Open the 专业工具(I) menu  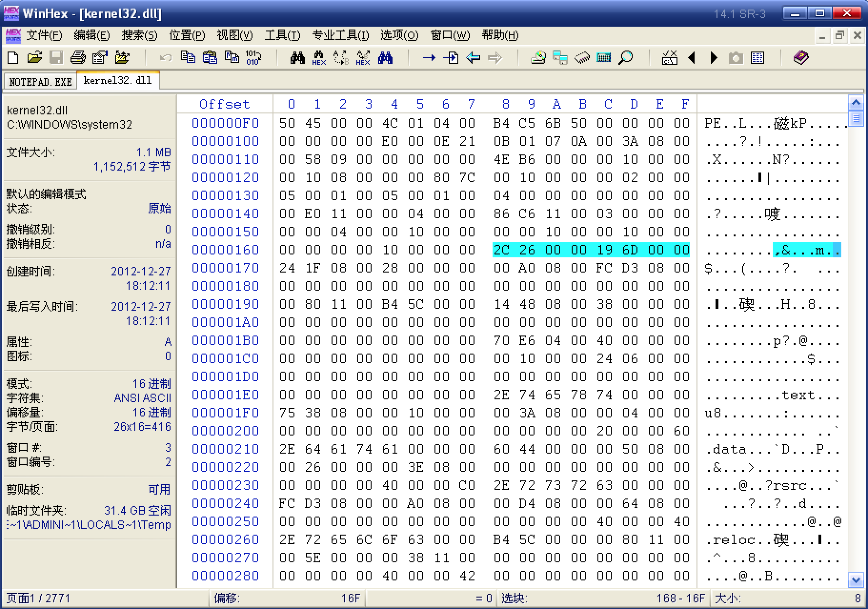click(339, 35)
